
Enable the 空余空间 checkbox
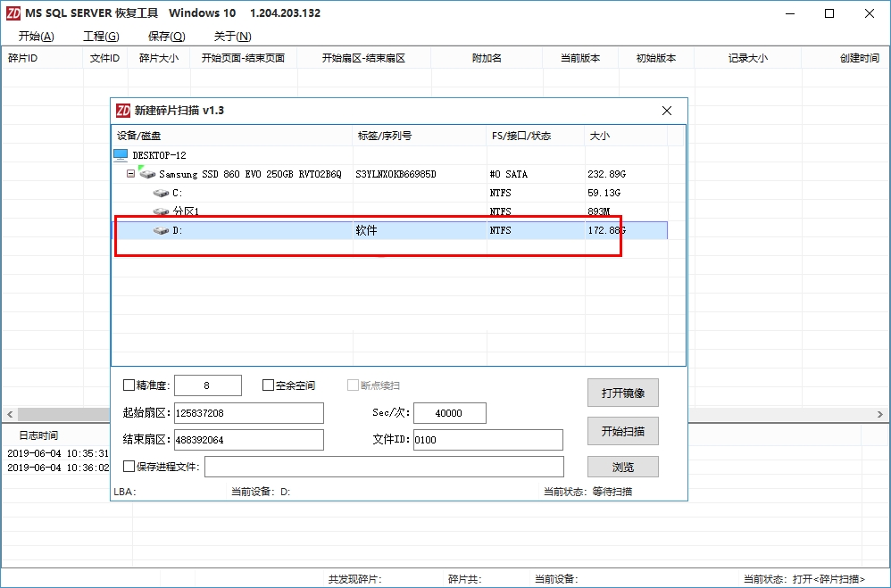click(268, 385)
